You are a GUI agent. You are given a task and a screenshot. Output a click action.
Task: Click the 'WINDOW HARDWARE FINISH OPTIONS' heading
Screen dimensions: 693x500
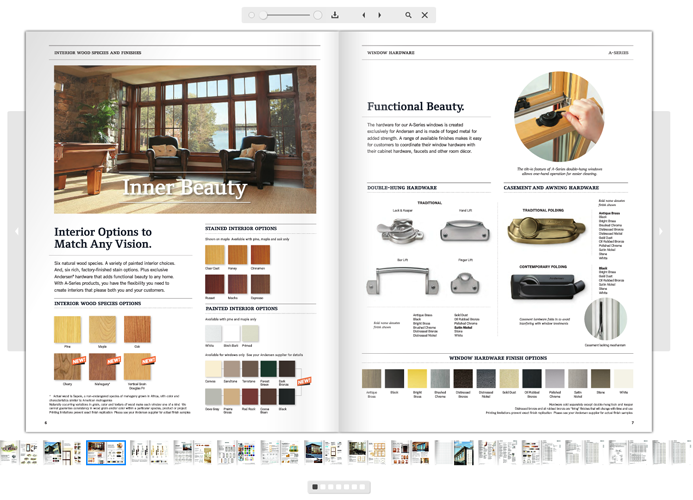(x=498, y=358)
